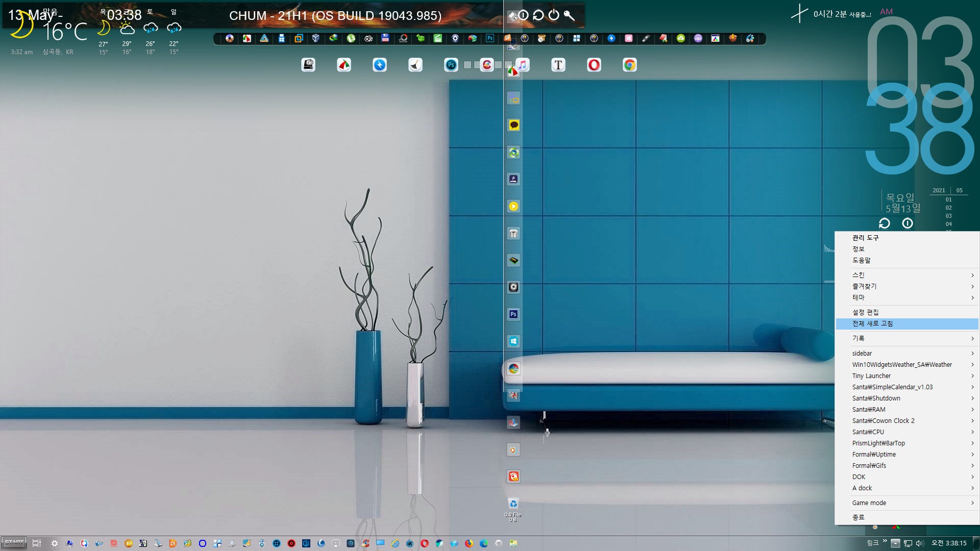Click the restart arrow in the top bar
This screenshot has width=980, height=551.
click(x=538, y=15)
